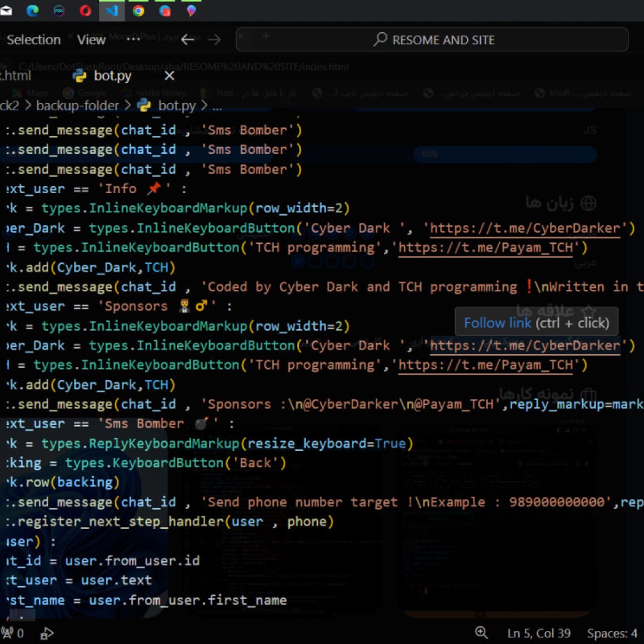Click the mail envelope taskbar icon
The width and height of the screenshot is (644, 644).
6,10
